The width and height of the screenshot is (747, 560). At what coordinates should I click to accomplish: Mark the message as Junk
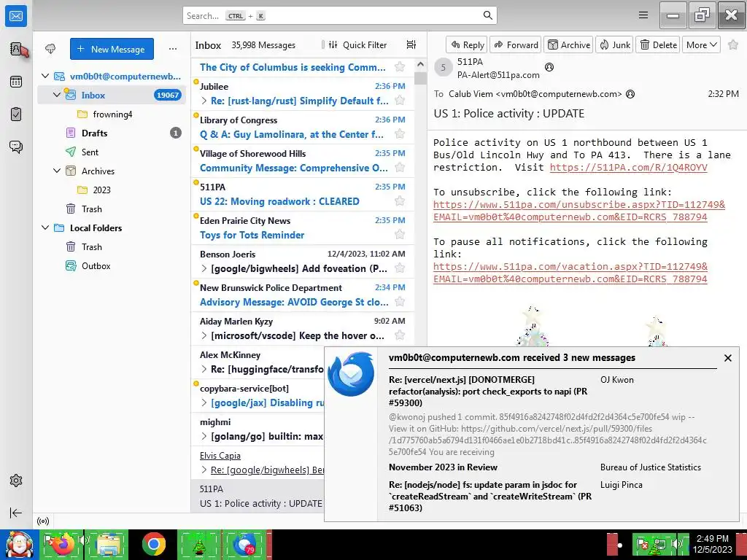point(614,44)
